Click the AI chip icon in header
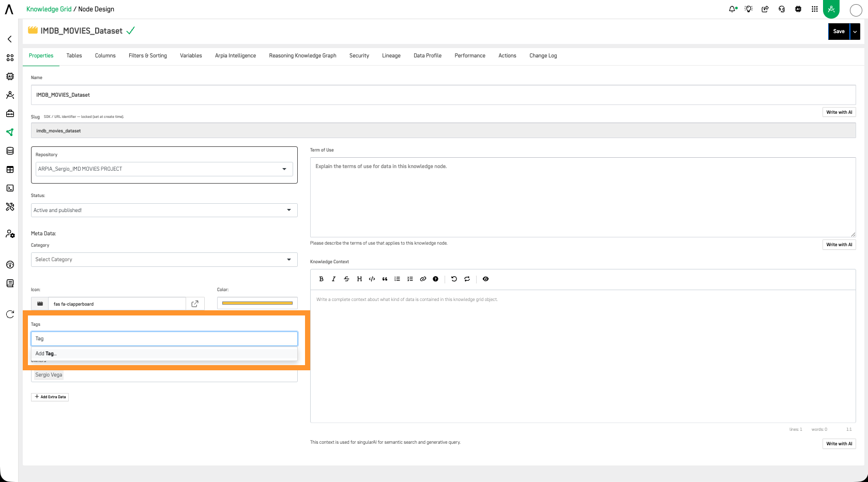Viewport: 868px width, 482px height. (798, 9)
